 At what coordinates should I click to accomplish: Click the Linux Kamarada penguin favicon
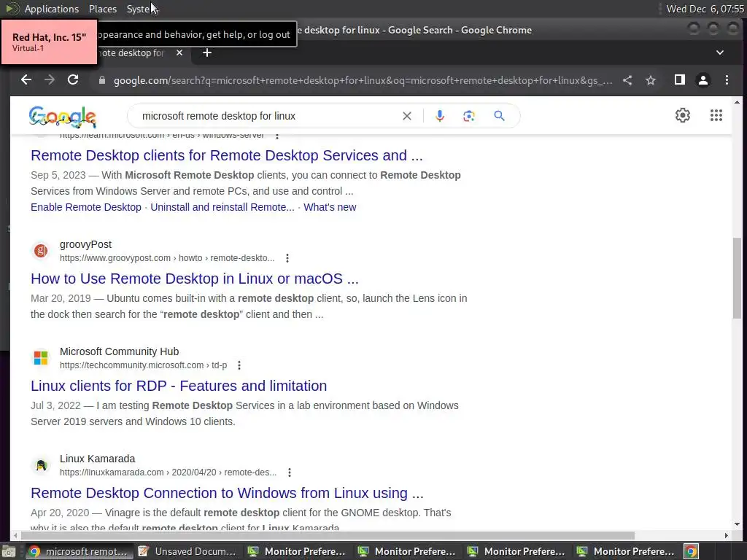click(41, 464)
